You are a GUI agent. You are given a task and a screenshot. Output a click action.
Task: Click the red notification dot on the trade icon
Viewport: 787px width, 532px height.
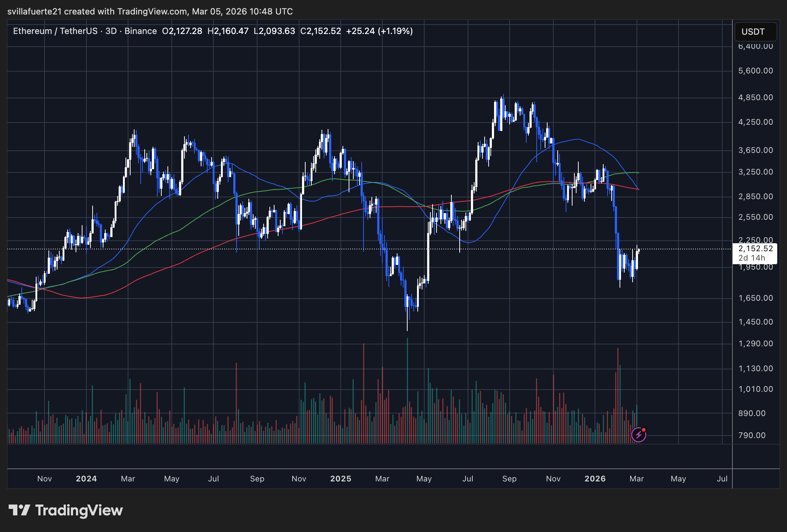coord(644,430)
